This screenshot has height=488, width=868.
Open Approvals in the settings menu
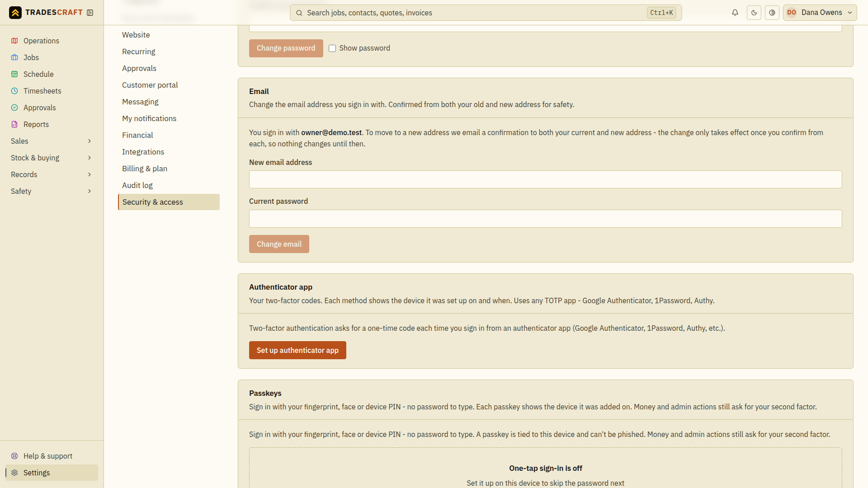(169, 68)
